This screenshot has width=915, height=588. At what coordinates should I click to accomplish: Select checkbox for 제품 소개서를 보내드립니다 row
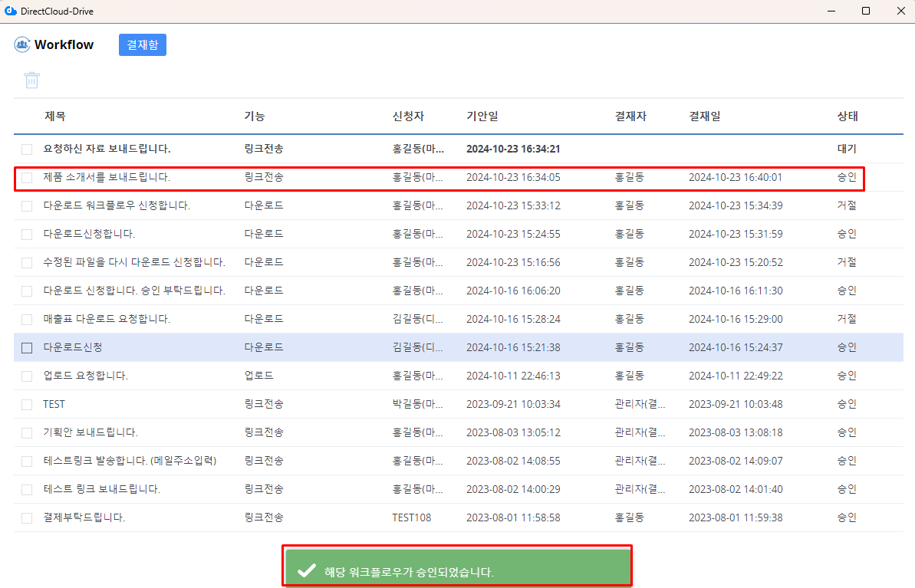[27, 177]
